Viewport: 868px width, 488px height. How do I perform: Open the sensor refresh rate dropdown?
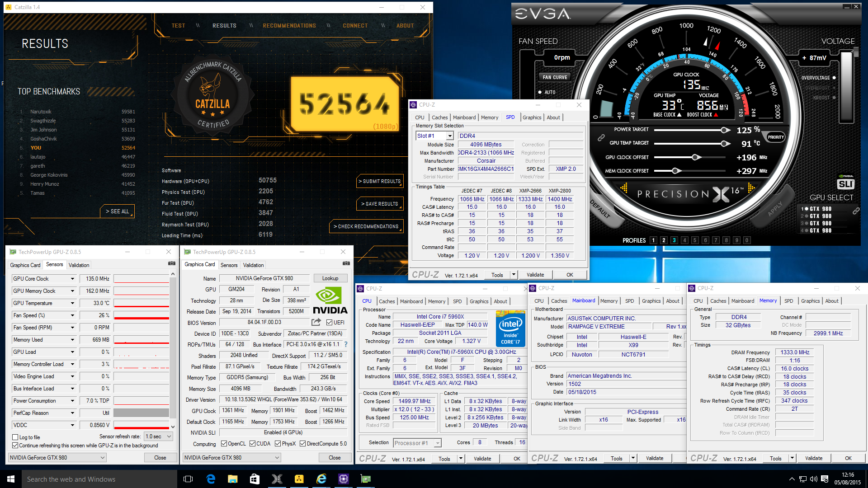click(158, 436)
